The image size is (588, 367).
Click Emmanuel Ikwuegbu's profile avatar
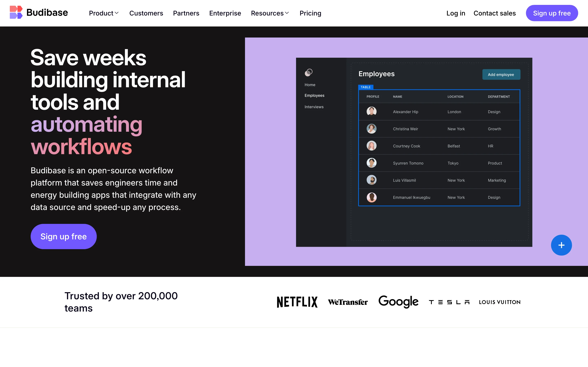pos(371,197)
